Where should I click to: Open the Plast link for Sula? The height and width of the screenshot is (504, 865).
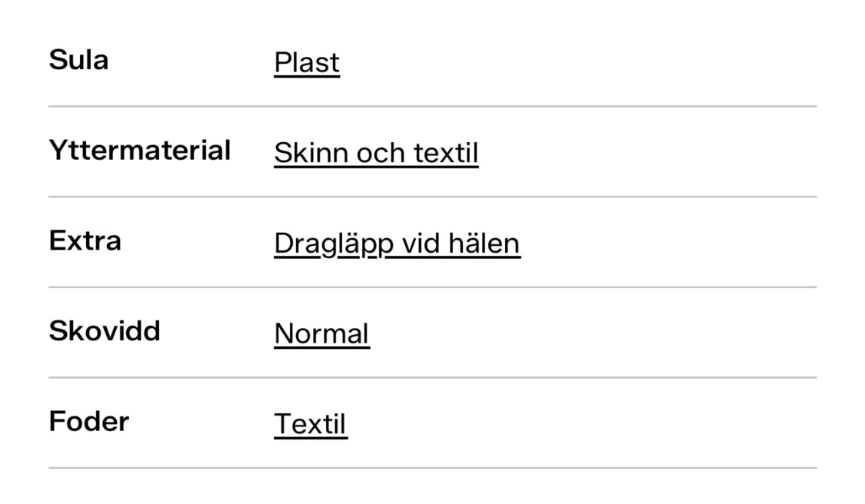(306, 63)
